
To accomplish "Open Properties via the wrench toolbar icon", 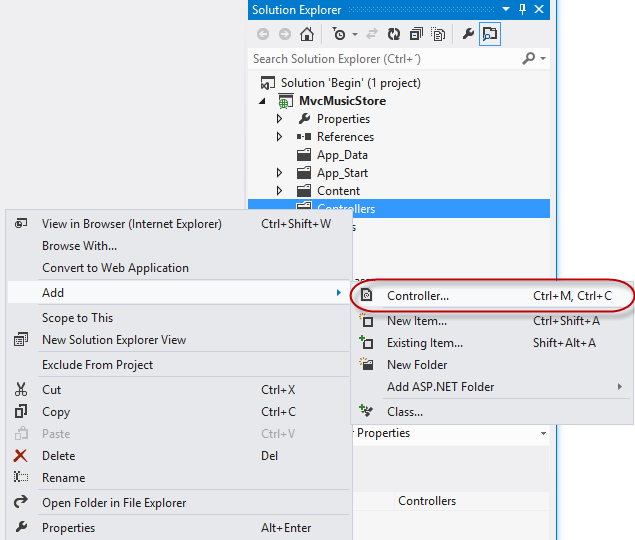I will 468,35.
